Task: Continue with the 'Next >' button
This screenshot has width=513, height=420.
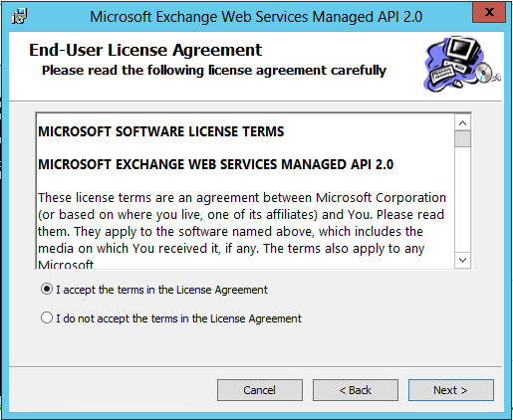Action: pos(451,390)
